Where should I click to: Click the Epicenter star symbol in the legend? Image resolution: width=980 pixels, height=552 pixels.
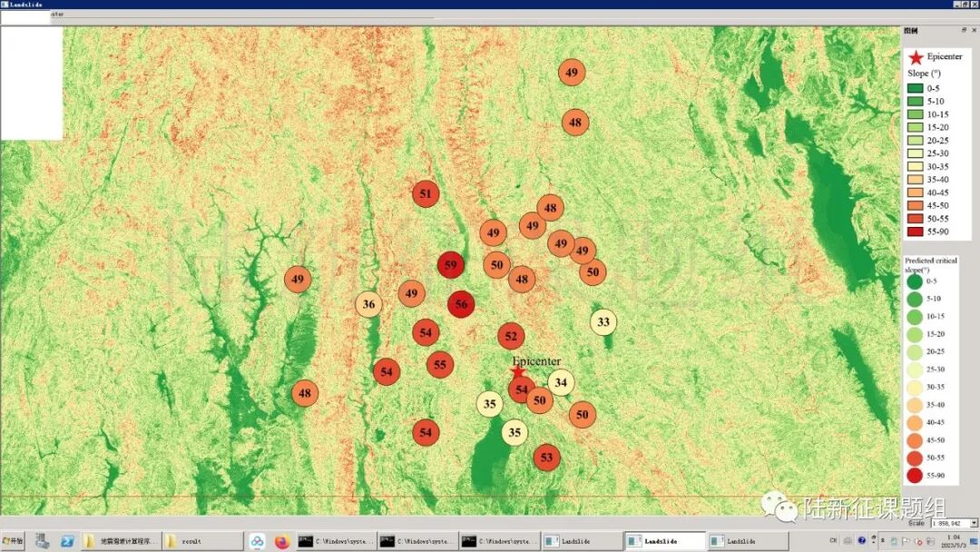tap(915, 57)
